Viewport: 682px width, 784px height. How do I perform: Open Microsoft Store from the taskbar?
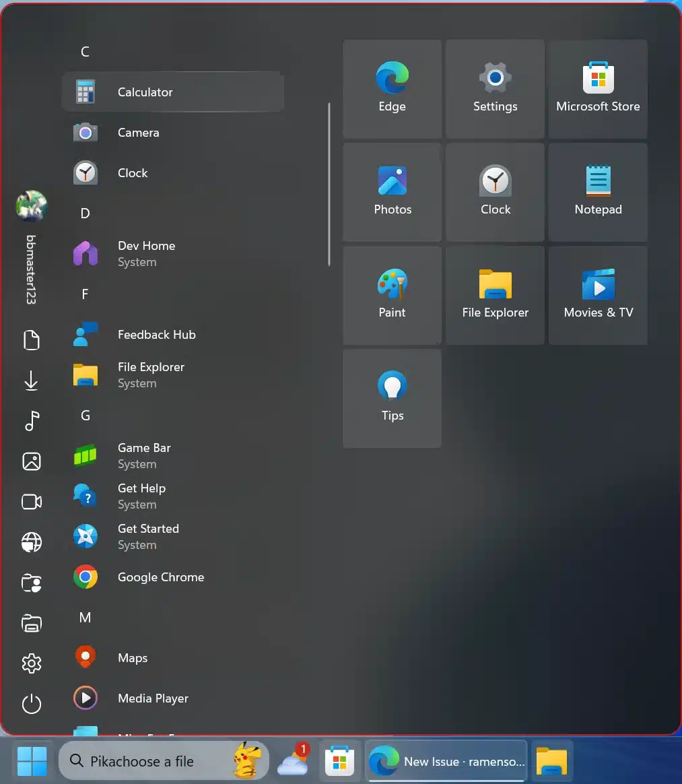[340, 761]
